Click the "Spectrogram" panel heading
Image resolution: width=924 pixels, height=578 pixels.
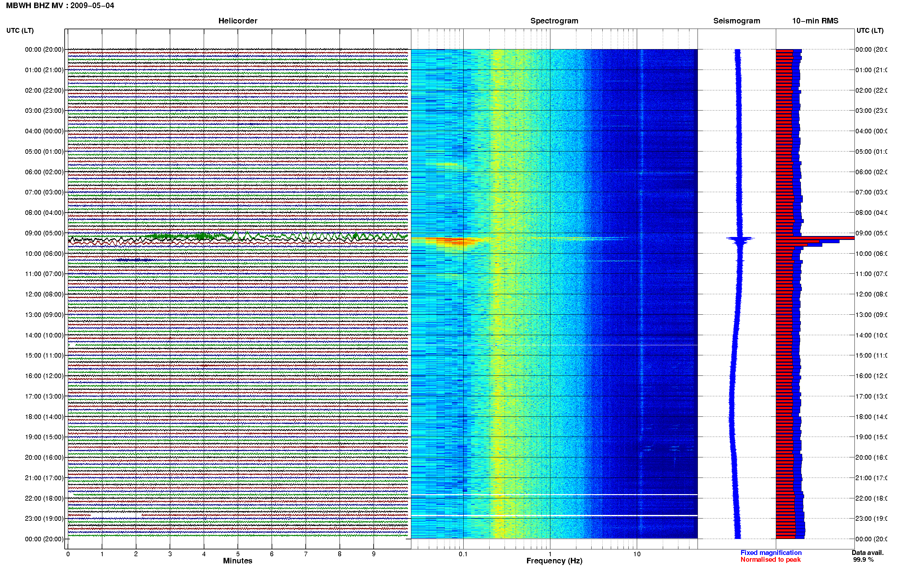point(554,21)
